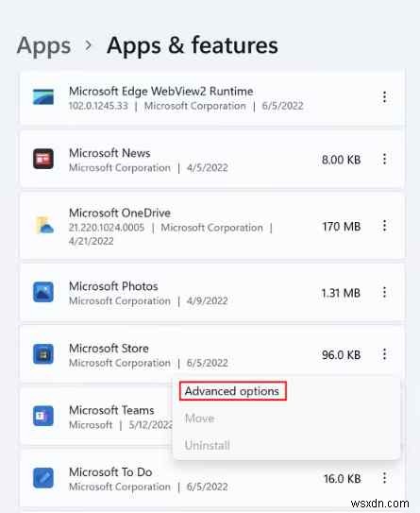Select the Microsoft OneDrive app name

point(120,213)
